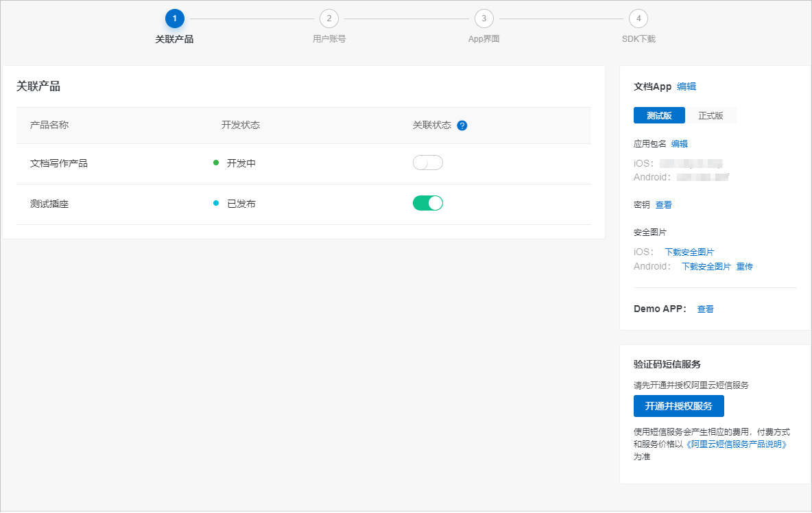The image size is (812, 513).
Task: Click SDK下载 step label
Action: point(638,39)
